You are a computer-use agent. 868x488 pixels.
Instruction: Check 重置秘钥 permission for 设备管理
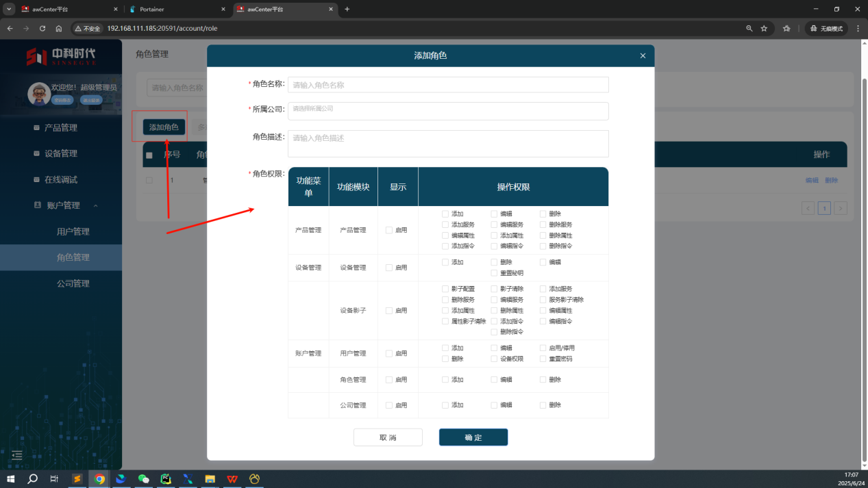coord(494,273)
